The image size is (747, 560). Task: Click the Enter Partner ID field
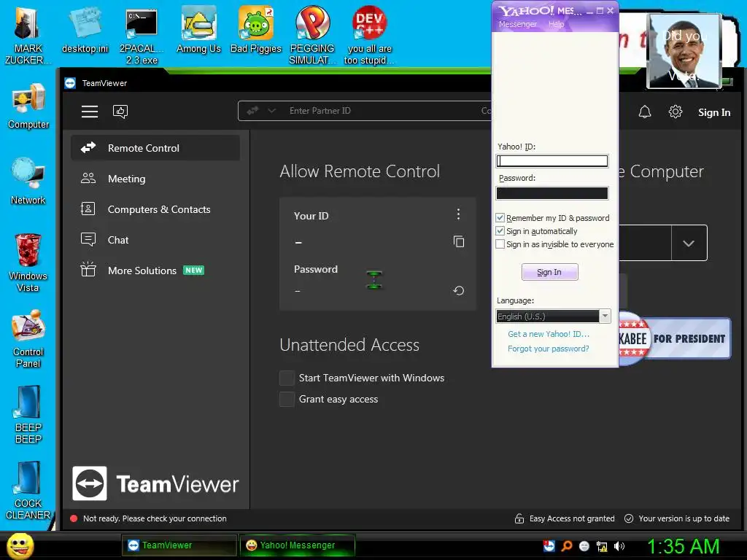point(365,111)
